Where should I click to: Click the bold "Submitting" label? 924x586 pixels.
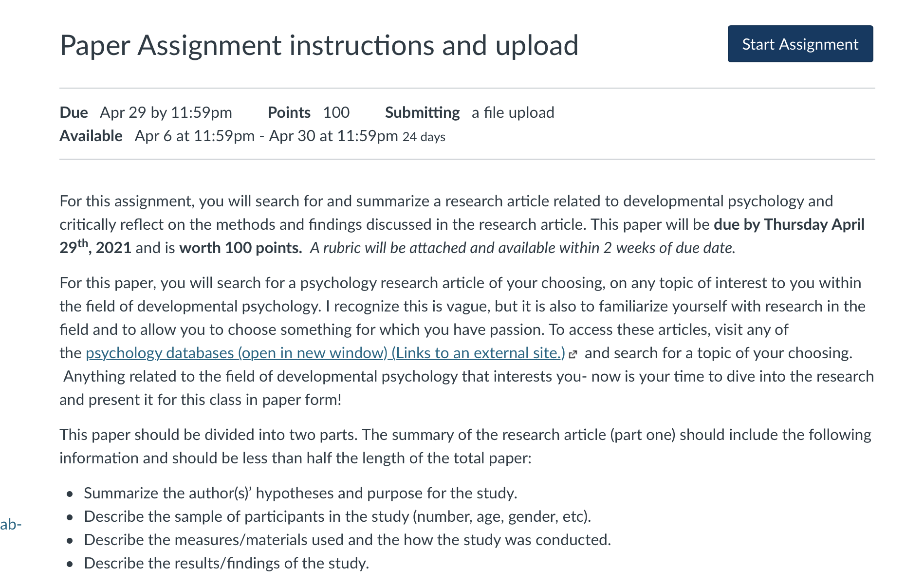tap(422, 112)
